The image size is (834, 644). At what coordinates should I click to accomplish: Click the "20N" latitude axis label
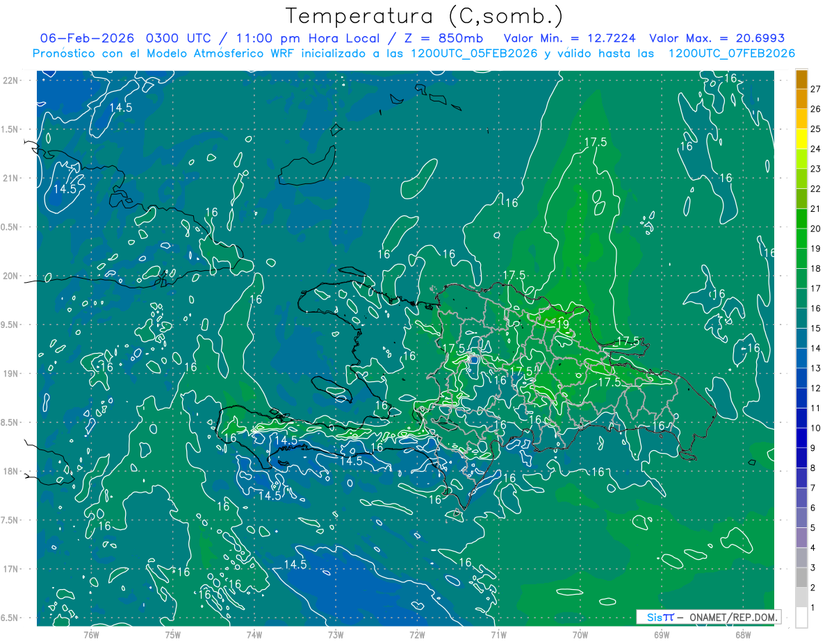pos(11,276)
